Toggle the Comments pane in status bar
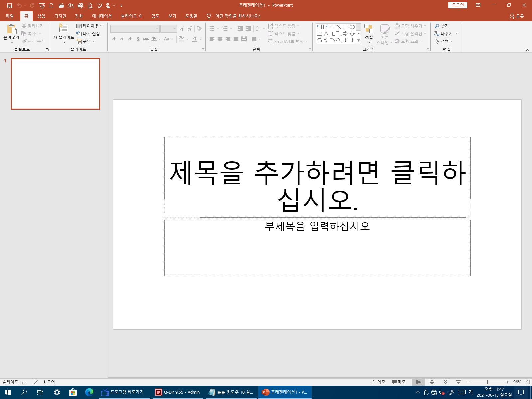The image size is (532, 399). [x=399, y=382]
